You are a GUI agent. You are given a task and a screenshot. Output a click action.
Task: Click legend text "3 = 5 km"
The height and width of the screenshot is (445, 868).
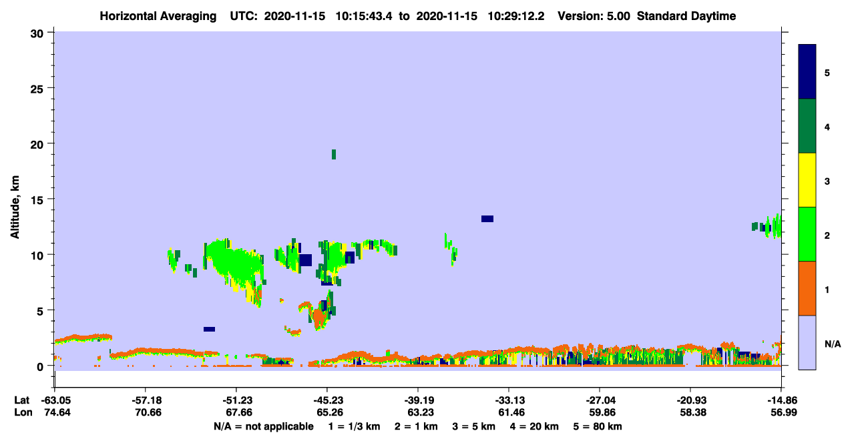point(475,426)
